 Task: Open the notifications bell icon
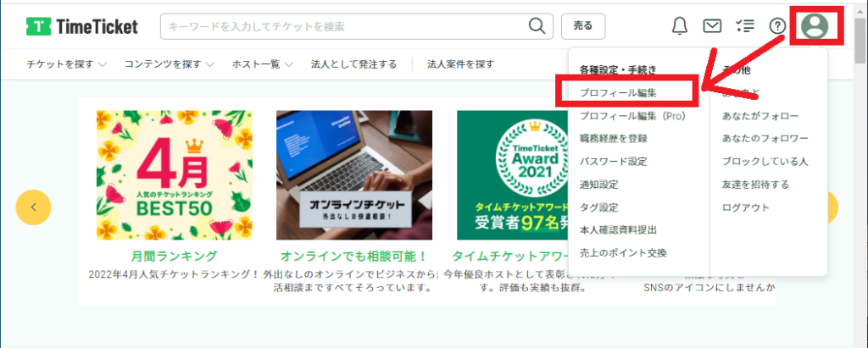pyautogui.click(x=680, y=26)
